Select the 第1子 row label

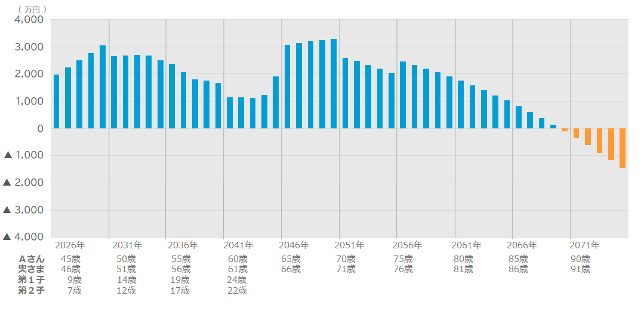(31, 280)
